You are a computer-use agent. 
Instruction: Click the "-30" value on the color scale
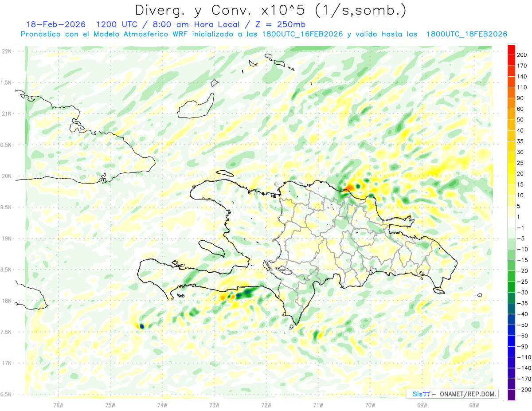point(523,293)
